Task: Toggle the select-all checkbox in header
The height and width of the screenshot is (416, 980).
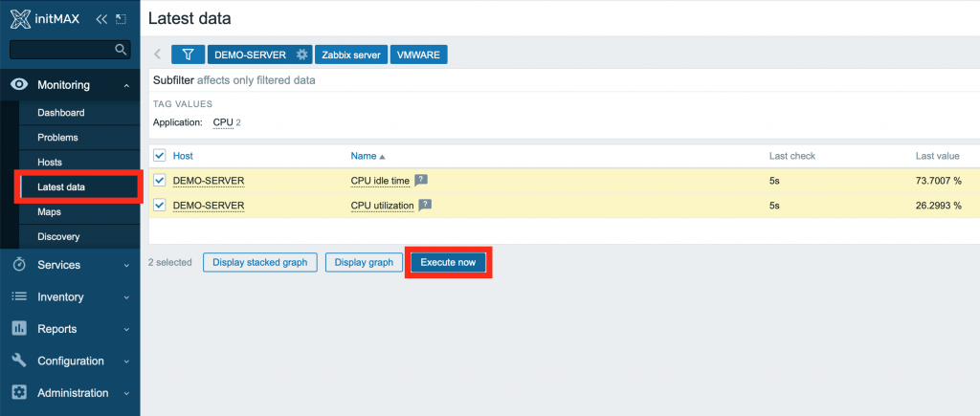Action: [x=160, y=156]
